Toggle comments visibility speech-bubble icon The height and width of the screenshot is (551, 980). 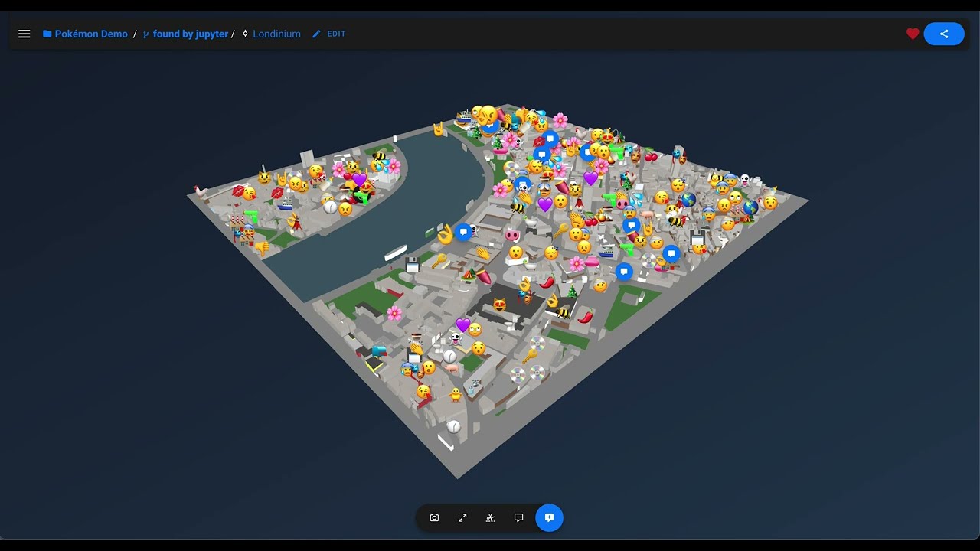[x=519, y=518]
